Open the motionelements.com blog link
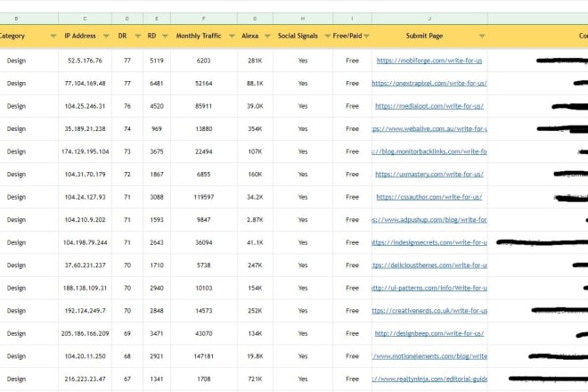Screen dimensions: 588x392 click(429, 356)
